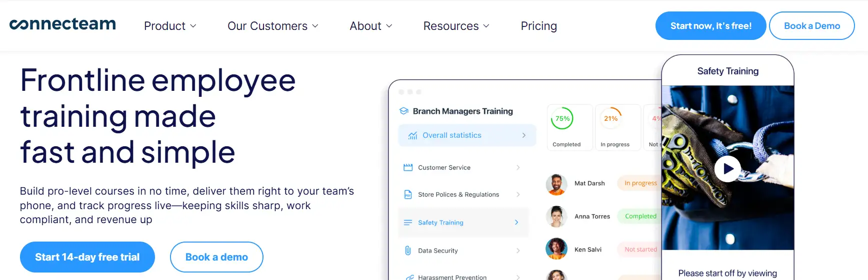Select the Data Security course label
This screenshot has height=280, width=868.
click(438, 251)
